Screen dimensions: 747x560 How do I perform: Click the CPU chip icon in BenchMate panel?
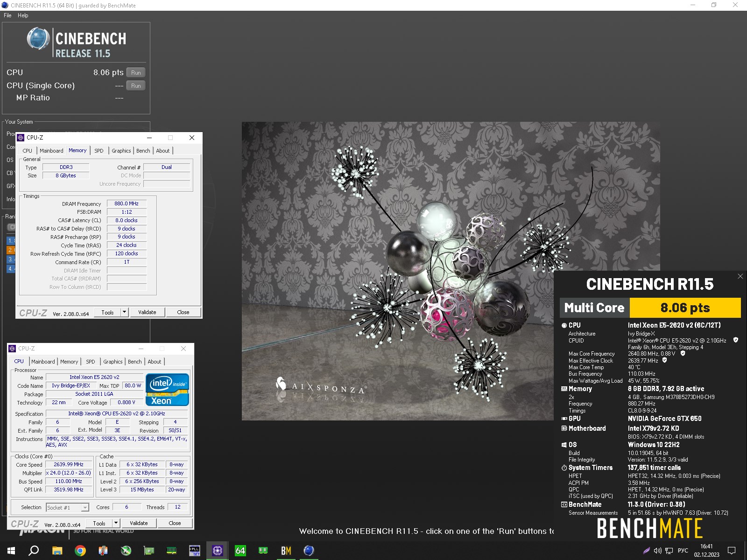(564, 325)
